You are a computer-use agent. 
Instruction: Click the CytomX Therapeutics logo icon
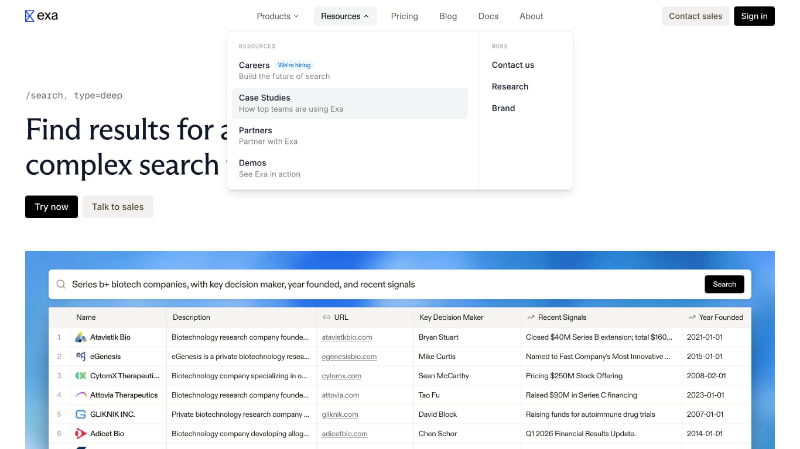(81, 376)
